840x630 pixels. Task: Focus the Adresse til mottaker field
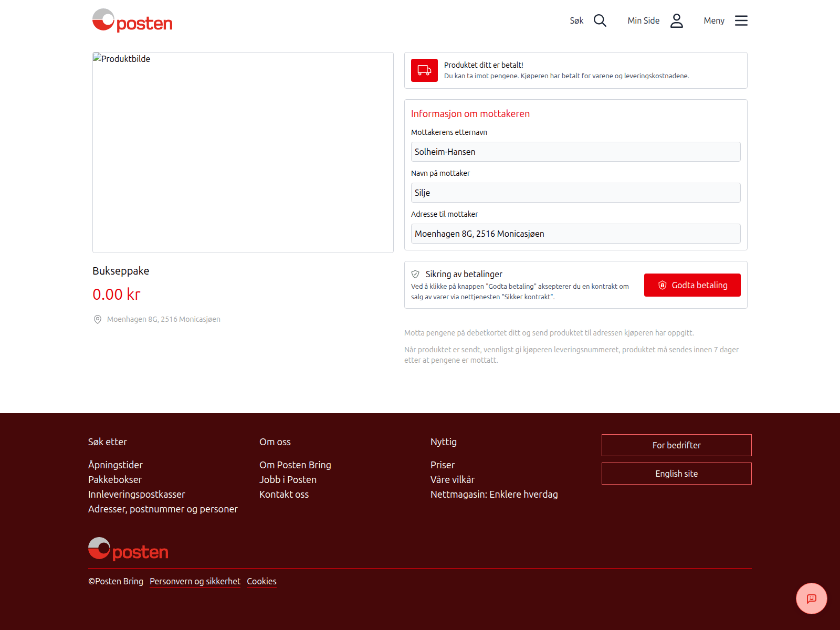[x=576, y=234]
